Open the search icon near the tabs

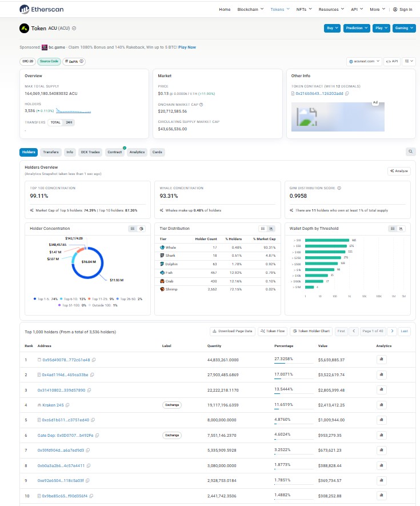click(410, 152)
